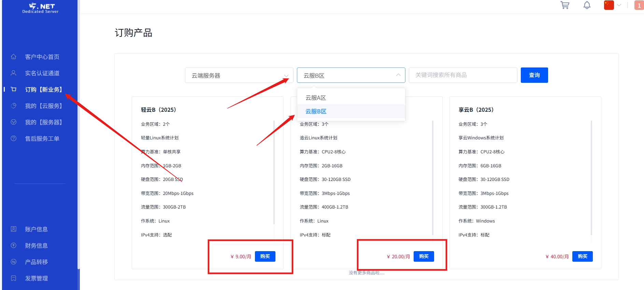The height and width of the screenshot is (290, 644).
Task: Click the China flag language icon
Action: (609, 5)
